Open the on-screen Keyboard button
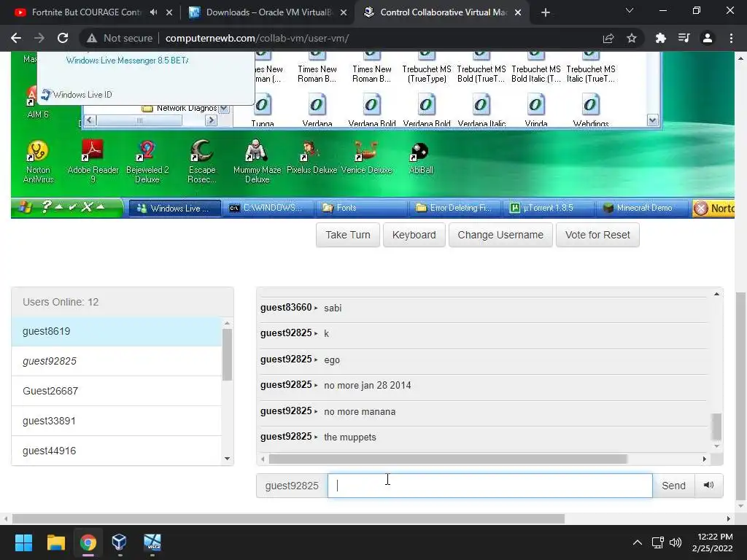This screenshot has height=560, width=747. pos(414,235)
